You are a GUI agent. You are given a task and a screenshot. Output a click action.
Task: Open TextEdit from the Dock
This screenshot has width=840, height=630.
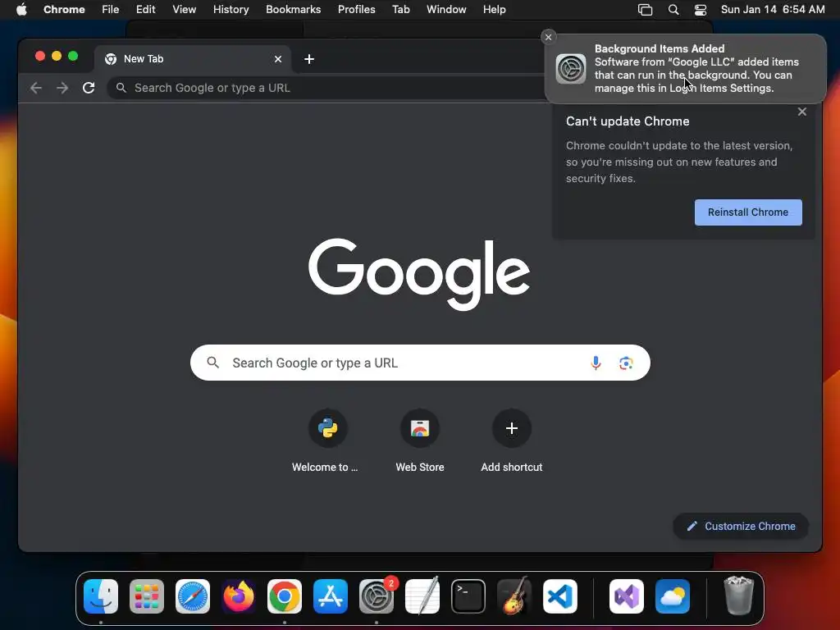(x=422, y=596)
